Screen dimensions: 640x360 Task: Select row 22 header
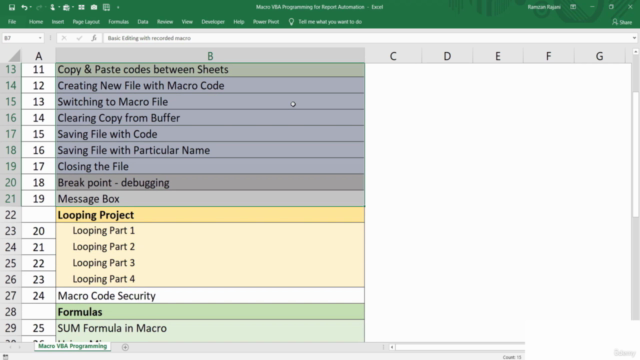11,215
